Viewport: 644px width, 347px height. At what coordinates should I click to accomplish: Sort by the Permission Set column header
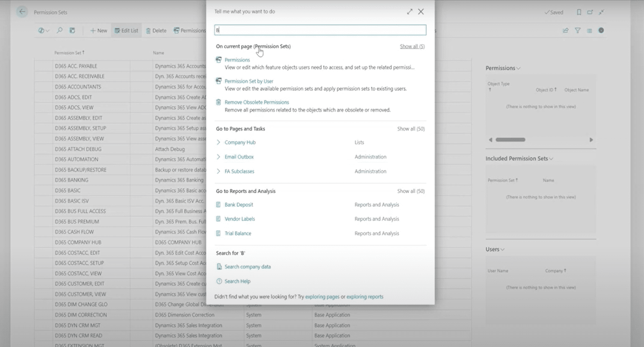[69, 53]
